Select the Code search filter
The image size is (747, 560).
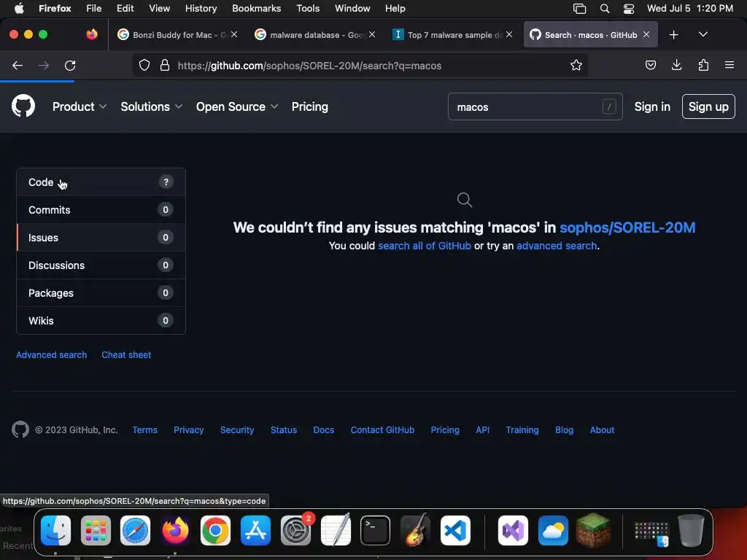point(101,182)
